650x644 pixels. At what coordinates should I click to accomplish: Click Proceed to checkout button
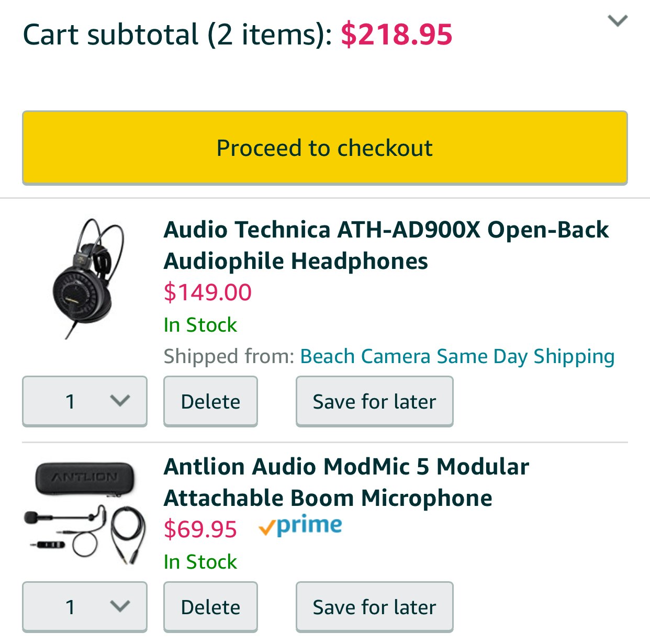pos(324,148)
